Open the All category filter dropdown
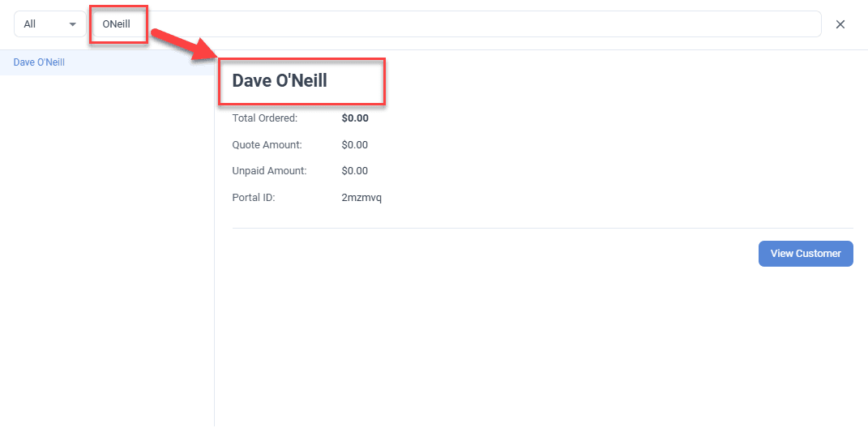This screenshot has width=868, height=428. coord(49,24)
